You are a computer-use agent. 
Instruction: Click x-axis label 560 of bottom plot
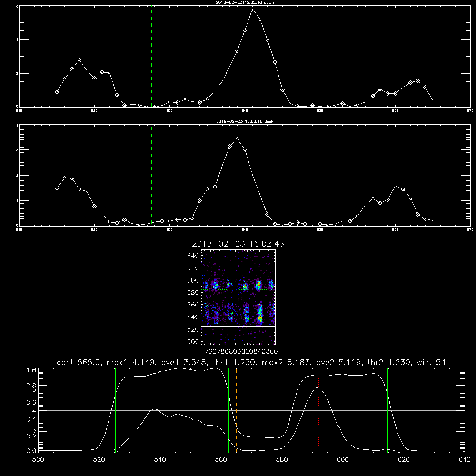point(221,460)
